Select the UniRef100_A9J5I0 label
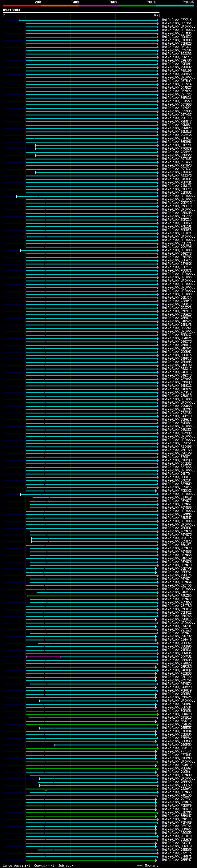The image size is (197, 868). point(176,765)
